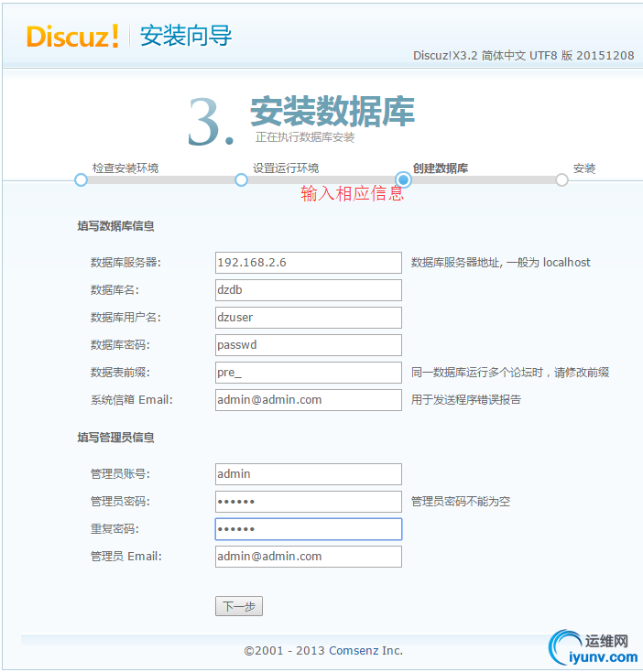The width and height of the screenshot is (643, 672).
Task: Click the administrator Email field
Action: coord(308,557)
